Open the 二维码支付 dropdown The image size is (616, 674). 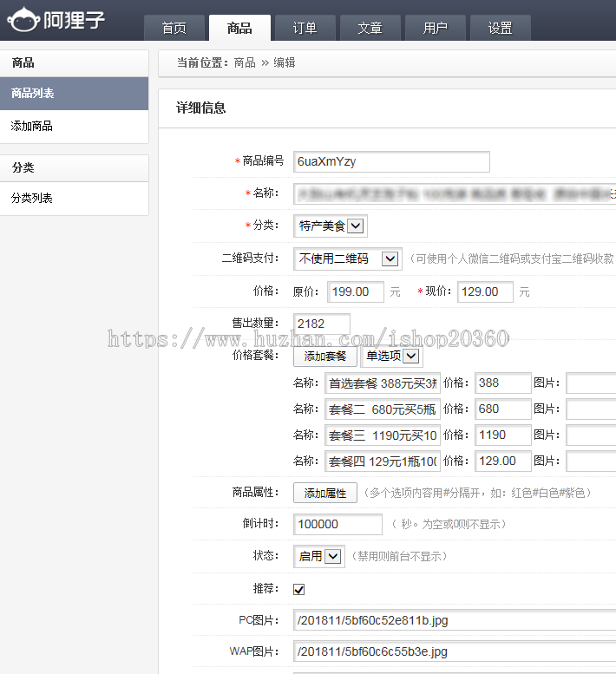348,258
